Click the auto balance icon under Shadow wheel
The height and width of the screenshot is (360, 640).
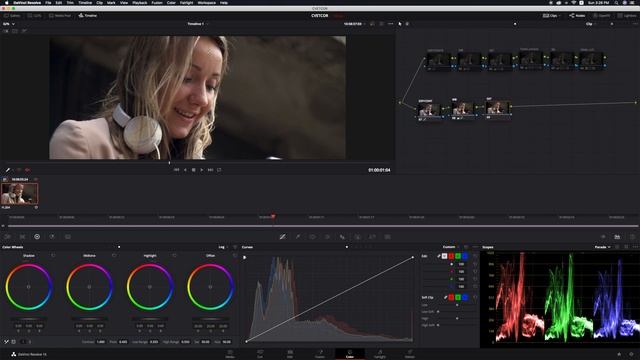coord(7,342)
